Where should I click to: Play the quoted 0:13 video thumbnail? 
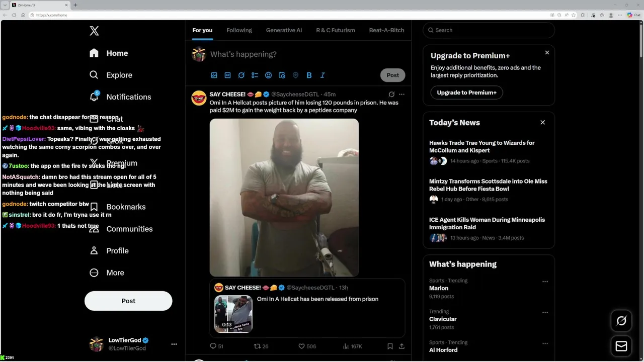pos(233,314)
